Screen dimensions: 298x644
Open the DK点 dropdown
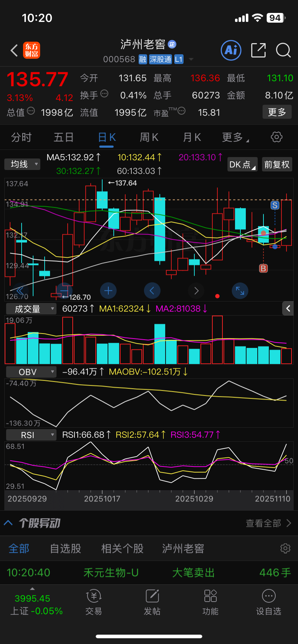click(x=242, y=164)
